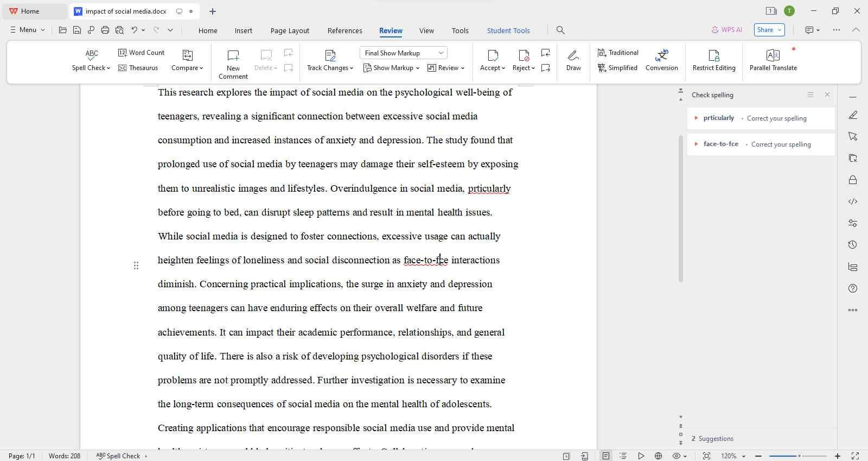Toggle the eye protection mode icon

(x=676, y=456)
